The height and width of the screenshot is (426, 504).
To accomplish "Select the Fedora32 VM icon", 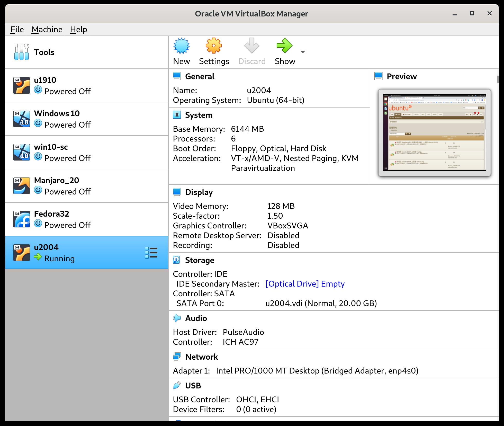I will (x=22, y=219).
